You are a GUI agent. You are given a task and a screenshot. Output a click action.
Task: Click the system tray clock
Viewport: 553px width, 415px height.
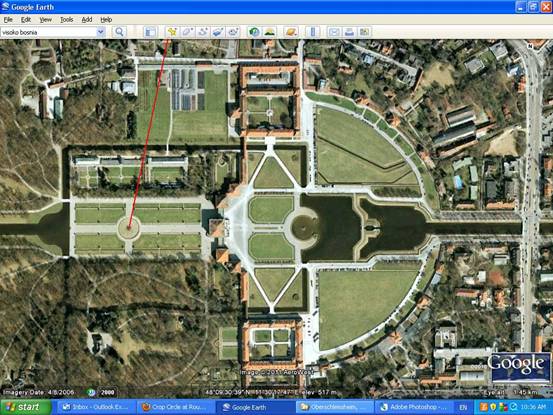pos(534,407)
